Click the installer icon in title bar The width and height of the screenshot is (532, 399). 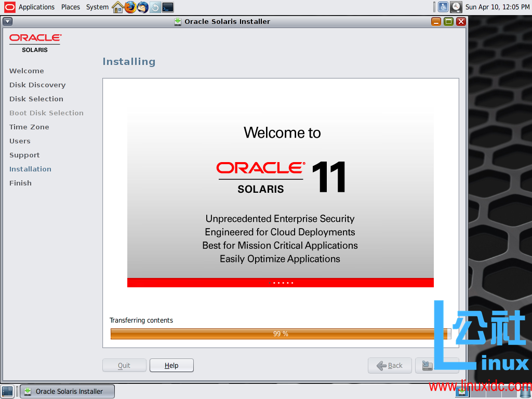coord(178,22)
